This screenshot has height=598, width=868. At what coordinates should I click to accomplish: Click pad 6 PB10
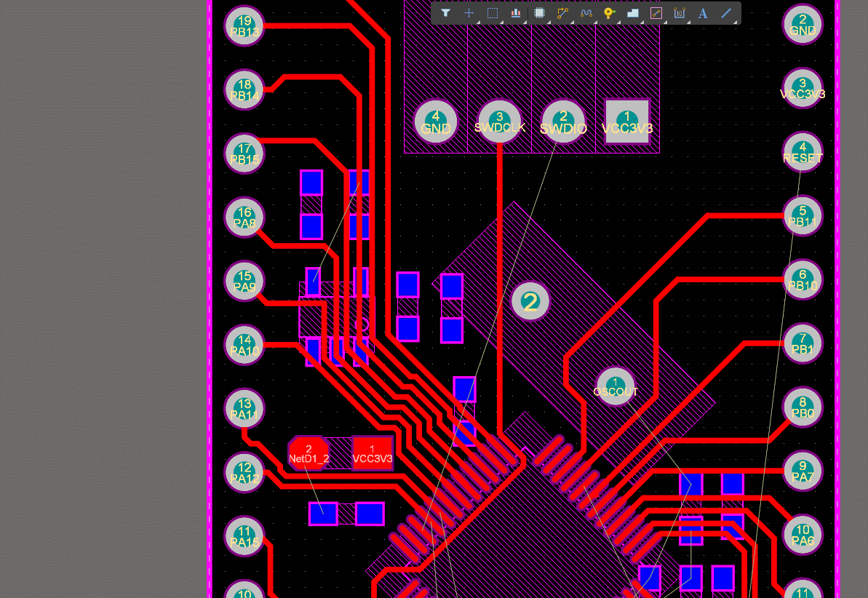click(803, 279)
